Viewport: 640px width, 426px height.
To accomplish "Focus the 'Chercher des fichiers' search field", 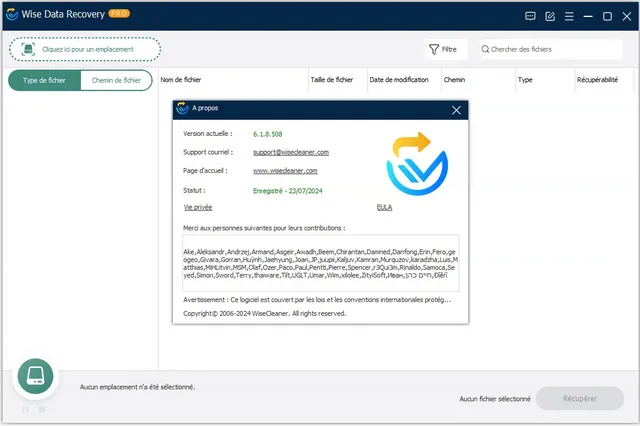I will coord(551,49).
